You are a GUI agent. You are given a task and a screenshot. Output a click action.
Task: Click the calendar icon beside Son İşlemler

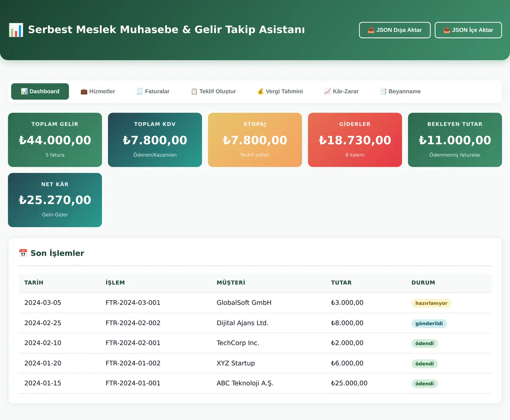click(23, 253)
